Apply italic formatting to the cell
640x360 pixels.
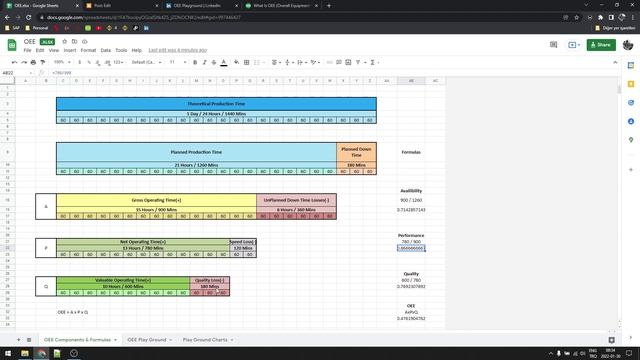204,62
